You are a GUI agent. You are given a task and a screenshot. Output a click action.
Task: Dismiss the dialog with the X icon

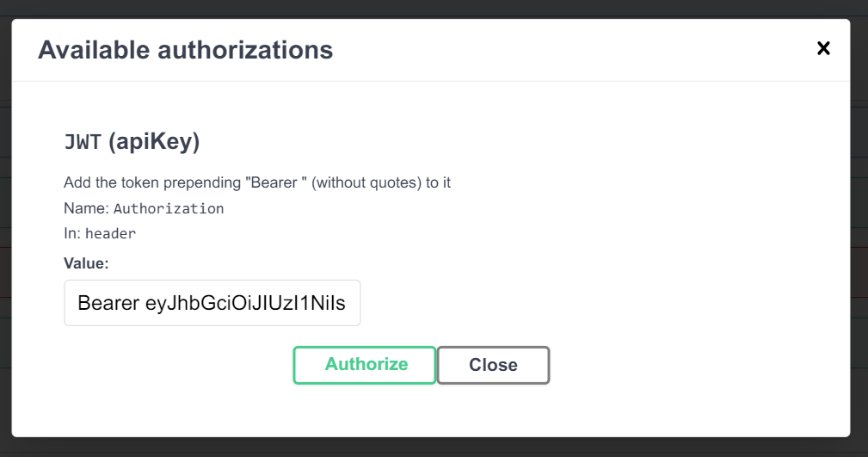[823, 48]
